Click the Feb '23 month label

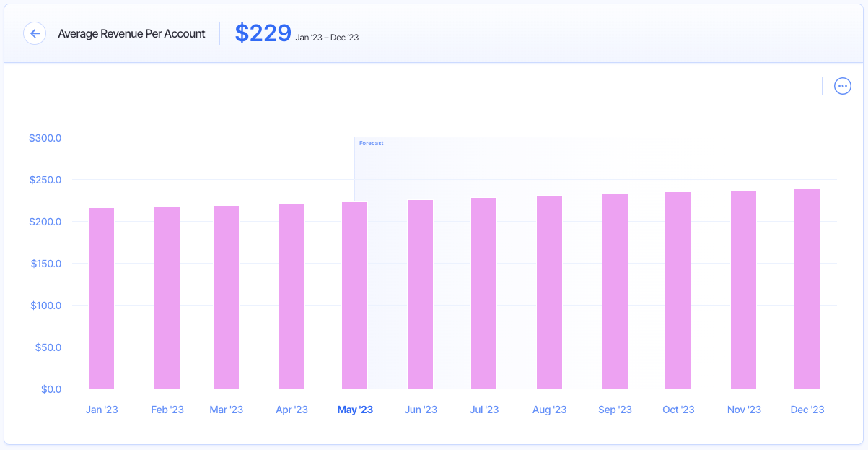(167, 409)
